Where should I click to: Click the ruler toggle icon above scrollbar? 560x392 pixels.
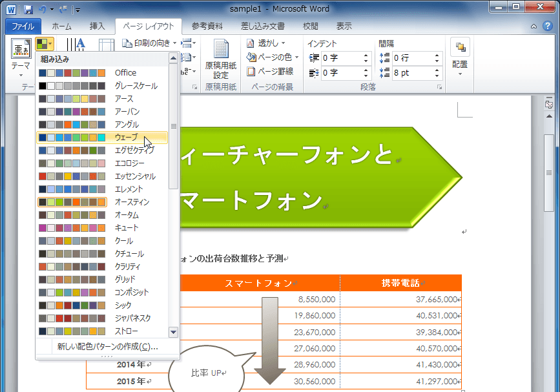point(549,104)
